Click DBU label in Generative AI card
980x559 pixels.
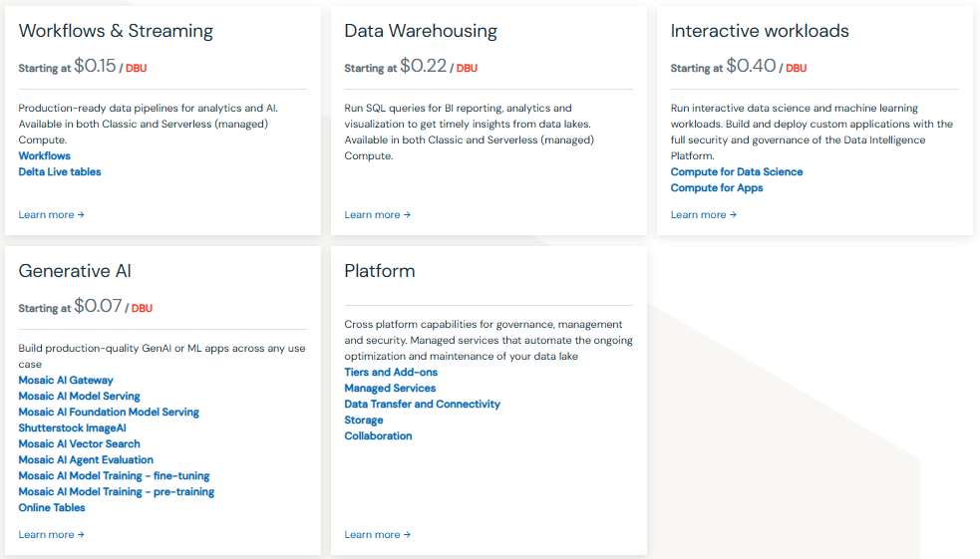click(142, 309)
